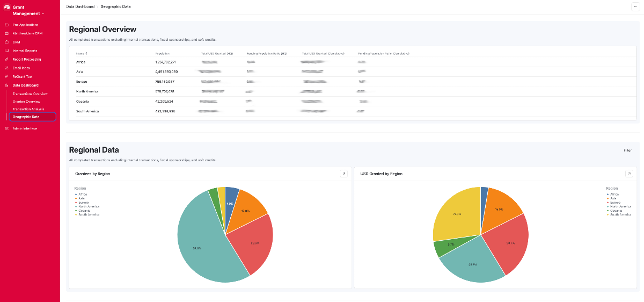The width and height of the screenshot is (644, 302).
Task: Go to Transactions Overview page
Action: 30,94
